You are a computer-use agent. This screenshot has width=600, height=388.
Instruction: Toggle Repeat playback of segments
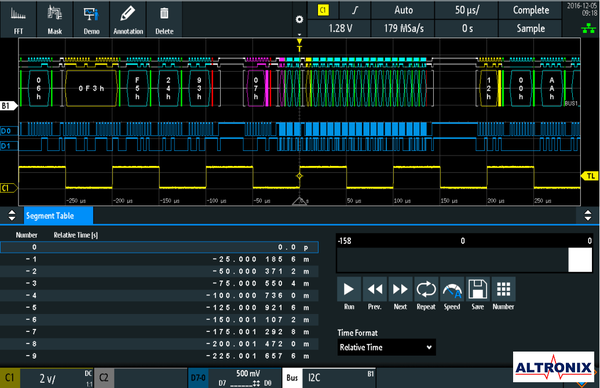[426, 289]
